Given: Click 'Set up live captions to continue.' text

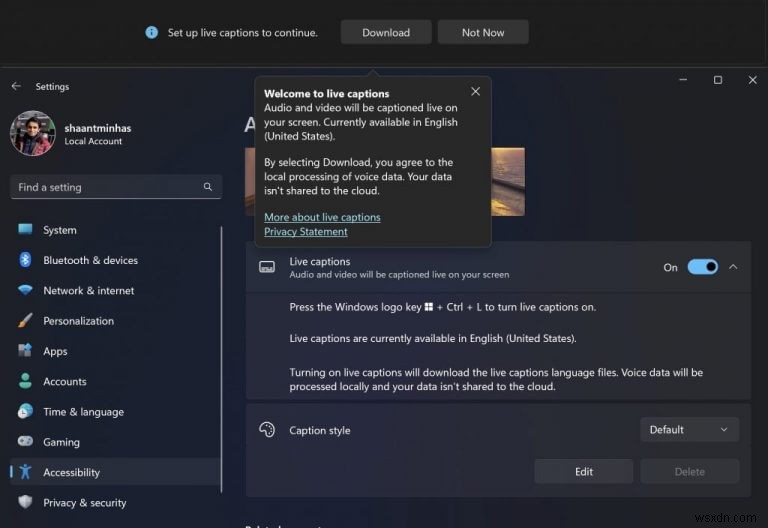Looking at the screenshot, I should 242,32.
